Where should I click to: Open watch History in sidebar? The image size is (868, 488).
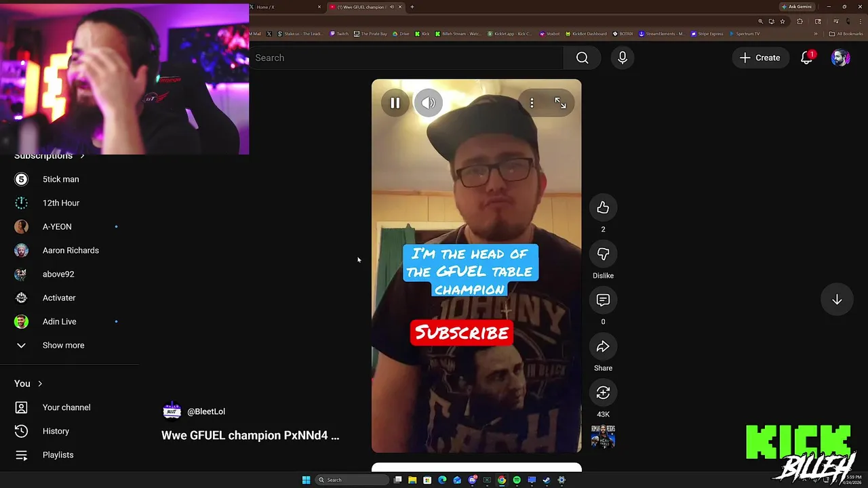[69, 431]
